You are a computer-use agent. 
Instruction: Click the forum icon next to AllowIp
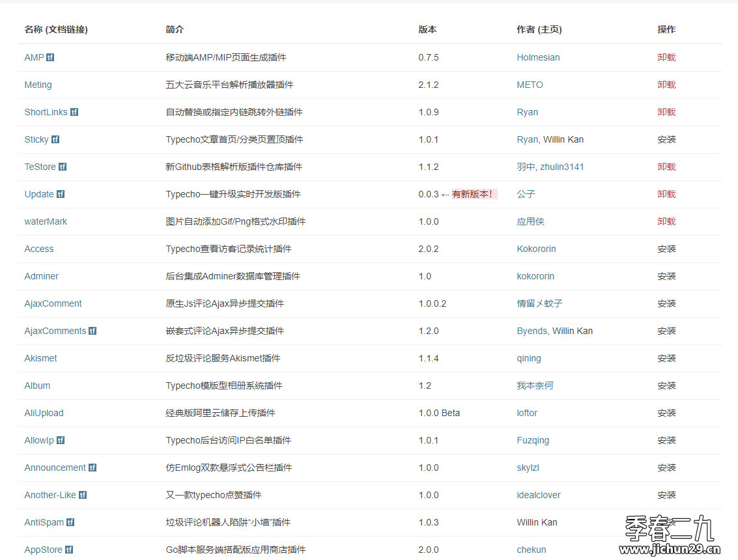(61, 440)
